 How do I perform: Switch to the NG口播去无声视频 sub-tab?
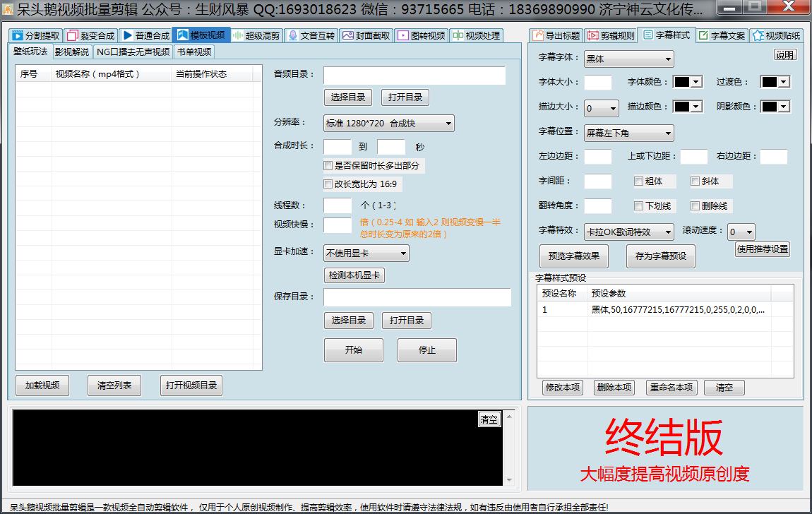pyautogui.click(x=133, y=52)
